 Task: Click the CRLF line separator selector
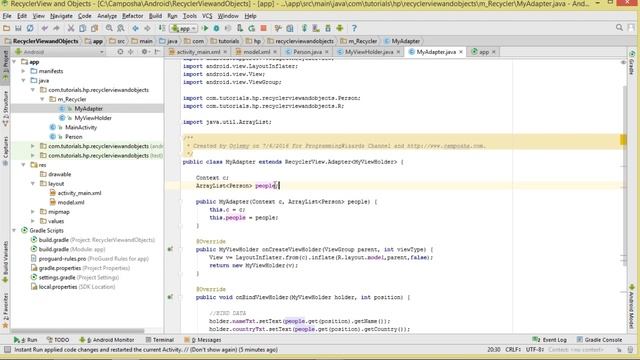coord(513,350)
